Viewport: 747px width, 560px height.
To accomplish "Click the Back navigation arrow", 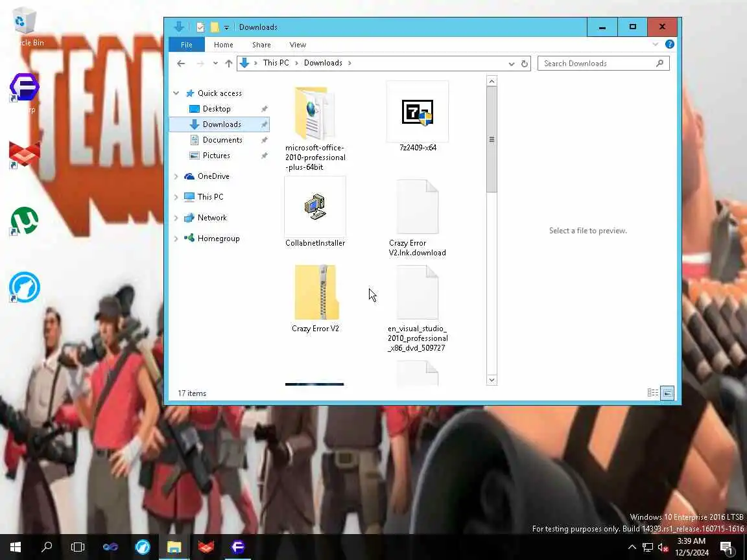I will pyautogui.click(x=180, y=64).
